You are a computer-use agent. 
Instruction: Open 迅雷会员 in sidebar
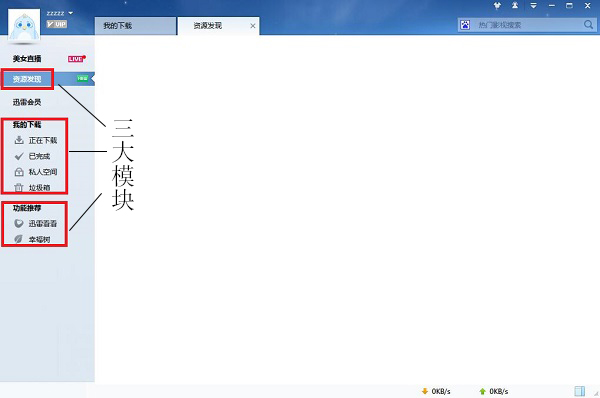click(27, 102)
